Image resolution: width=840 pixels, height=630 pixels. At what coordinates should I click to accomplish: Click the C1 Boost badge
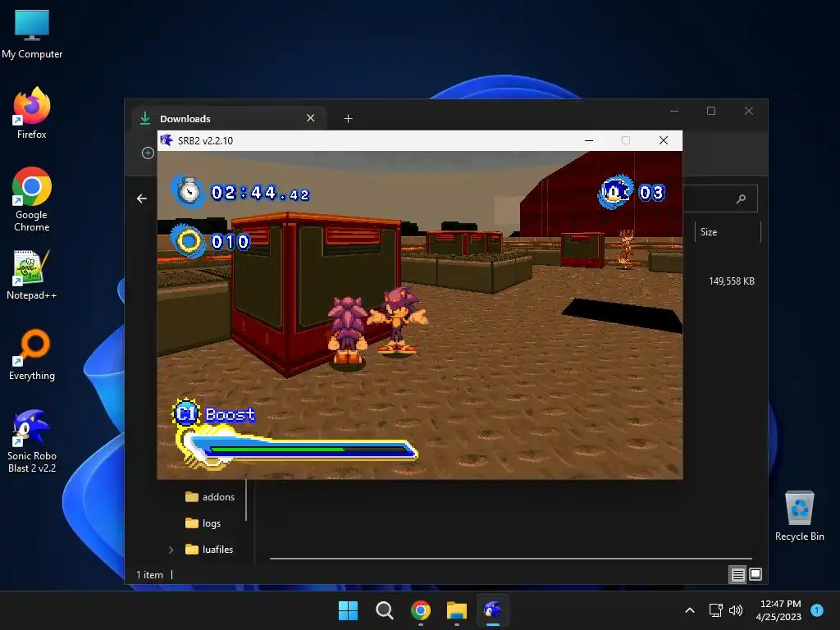[186, 413]
